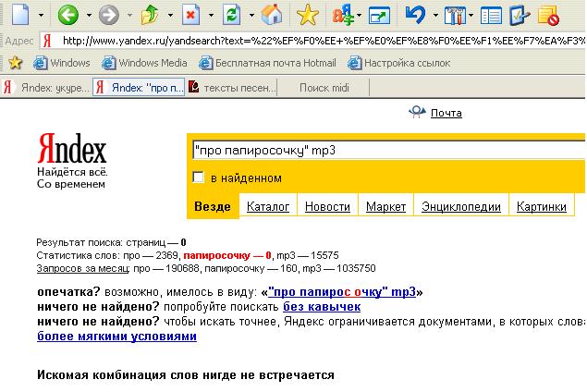The height and width of the screenshot is (392, 587).
Task: Switch to the 'тексты песен' browser tab
Action: tap(231, 88)
